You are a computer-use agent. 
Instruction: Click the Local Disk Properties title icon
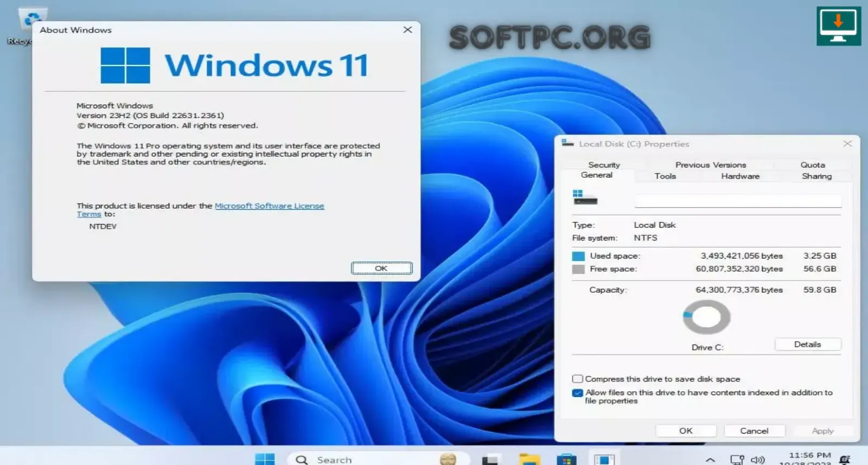[x=567, y=143]
